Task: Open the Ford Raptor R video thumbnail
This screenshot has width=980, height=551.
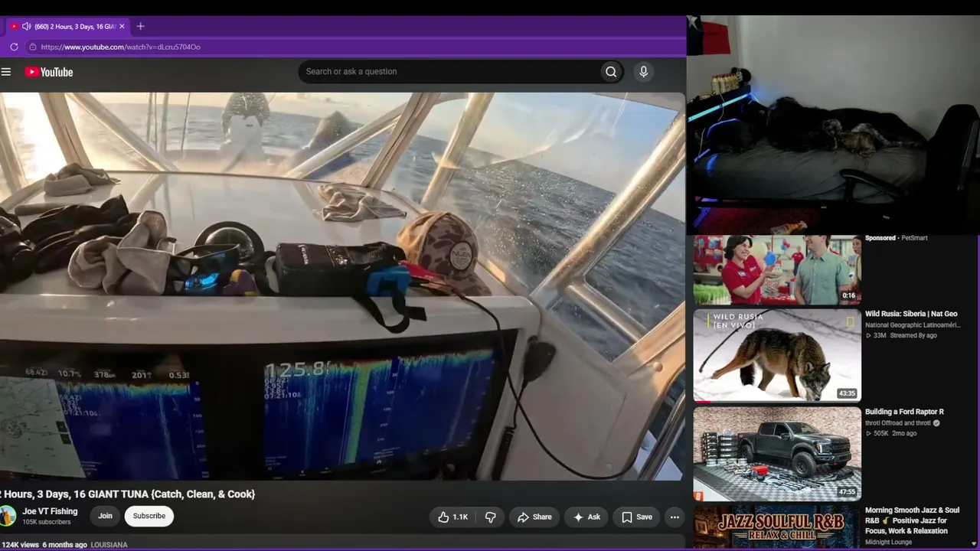Action: [777, 454]
